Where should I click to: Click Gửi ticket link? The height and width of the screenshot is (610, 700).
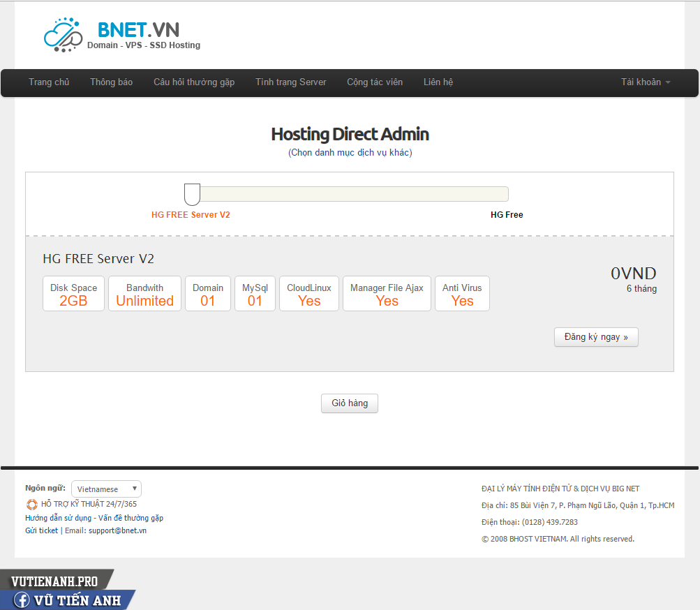[x=41, y=530]
